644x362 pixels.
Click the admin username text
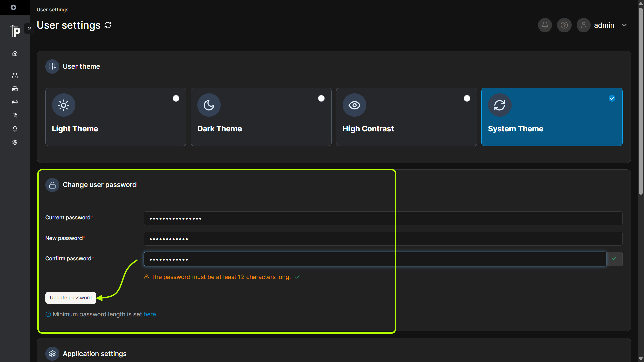coord(604,25)
